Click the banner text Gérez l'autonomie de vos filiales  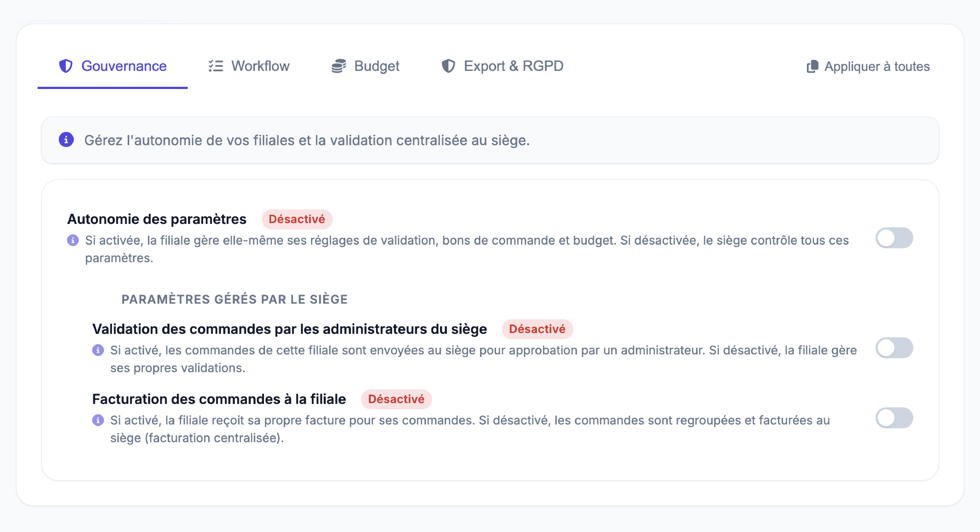(307, 140)
